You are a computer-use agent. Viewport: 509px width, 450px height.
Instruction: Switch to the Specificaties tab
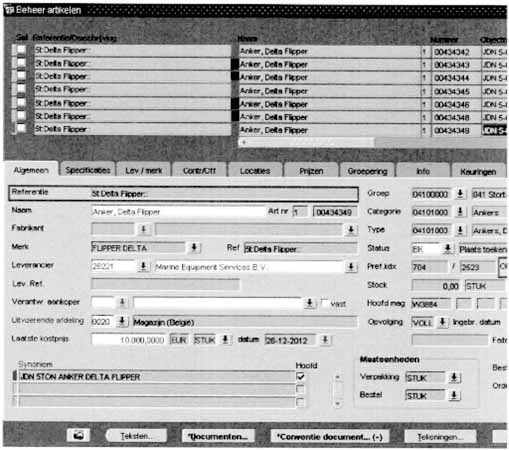pos(88,170)
